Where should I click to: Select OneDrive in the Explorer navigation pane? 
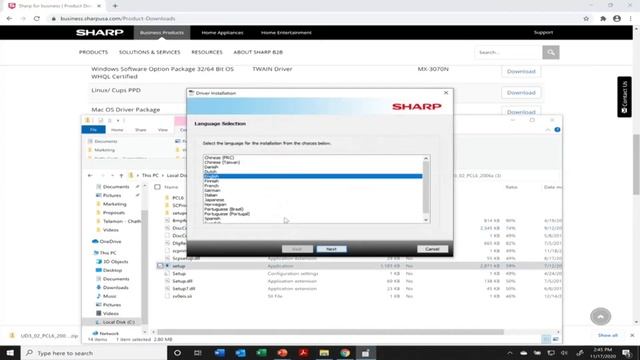click(x=110, y=241)
